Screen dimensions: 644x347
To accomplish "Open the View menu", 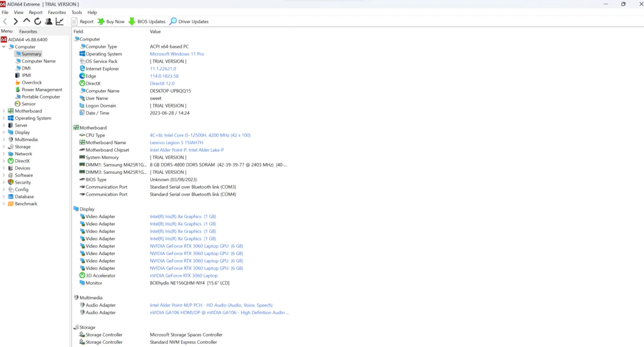I will [x=19, y=12].
